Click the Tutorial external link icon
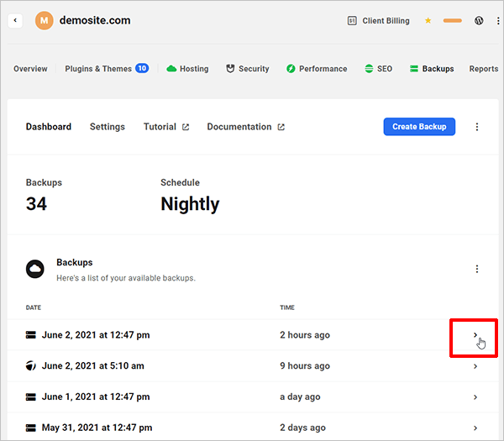The height and width of the screenshot is (441, 504). click(186, 128)
